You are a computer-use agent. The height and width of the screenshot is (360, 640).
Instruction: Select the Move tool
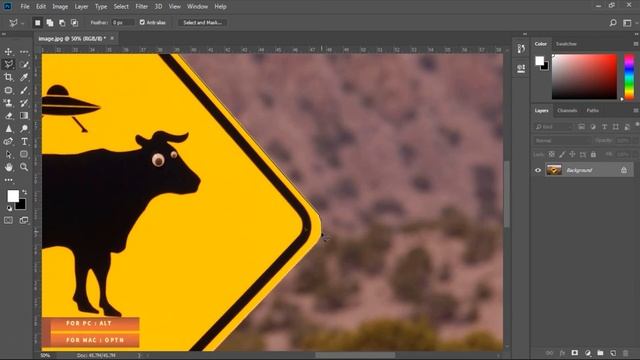[x=8, y=51]
